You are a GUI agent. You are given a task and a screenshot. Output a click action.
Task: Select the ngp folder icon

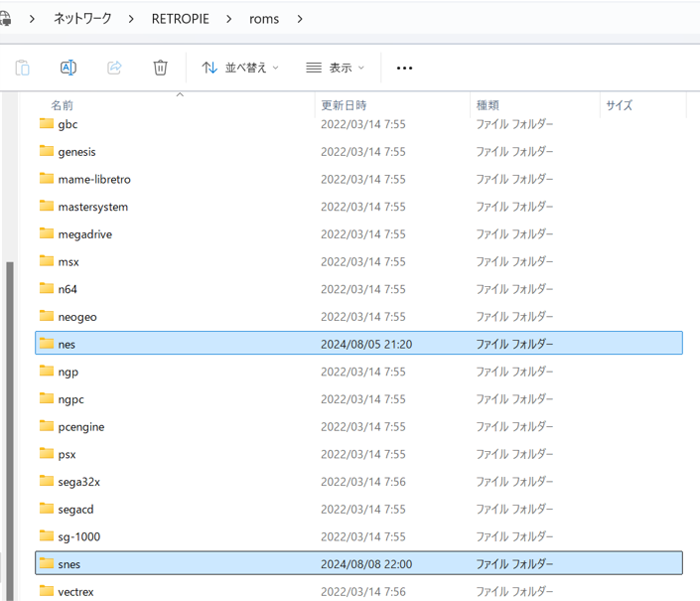coord(47,372)
